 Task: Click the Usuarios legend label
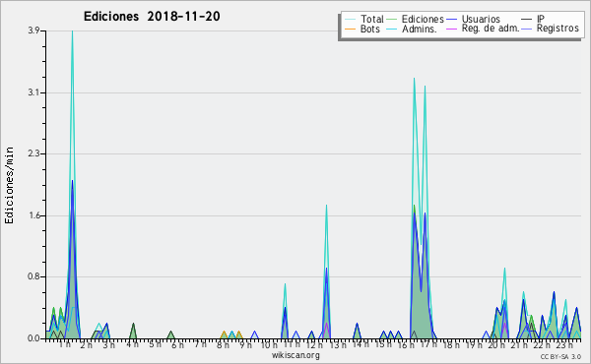pyautogui.click(x=481, y=19)
